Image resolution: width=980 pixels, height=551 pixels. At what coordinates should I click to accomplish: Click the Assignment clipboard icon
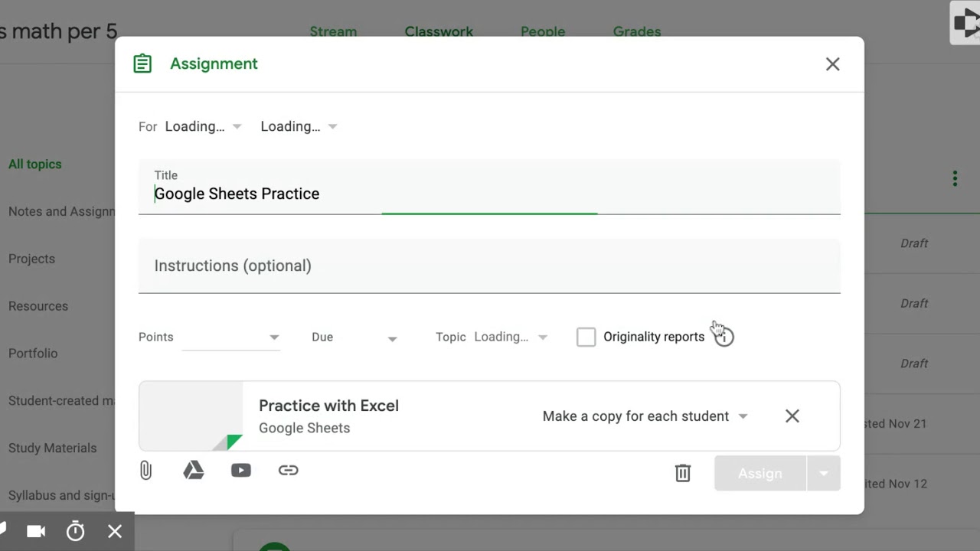point(142,64)
